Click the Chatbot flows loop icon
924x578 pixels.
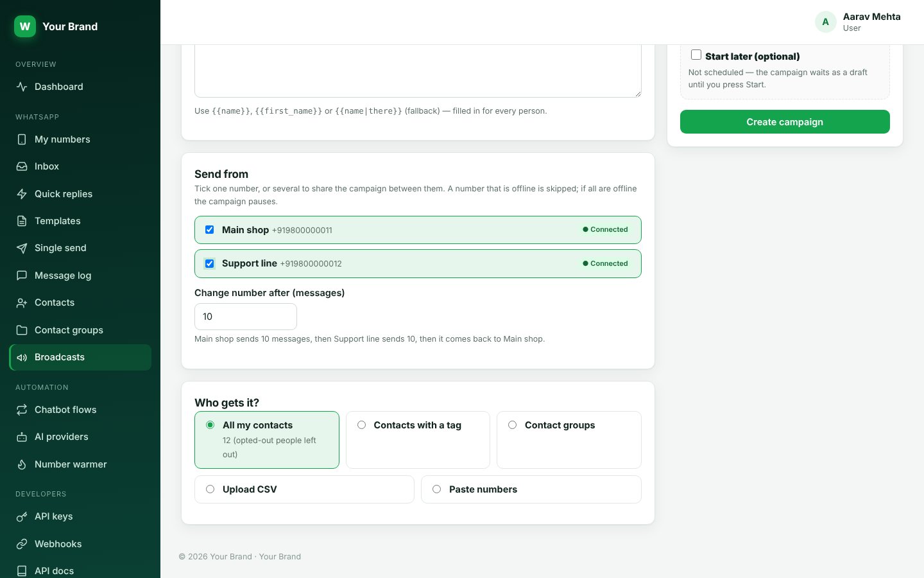(x=22, y=410)
